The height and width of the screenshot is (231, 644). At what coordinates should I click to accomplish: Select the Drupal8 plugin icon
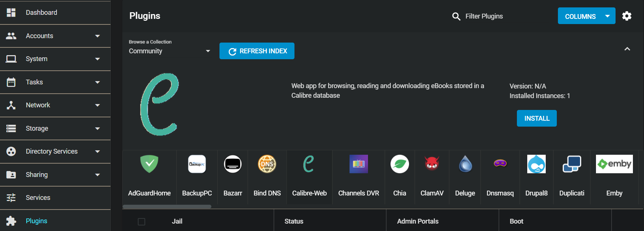coord(536,164)
